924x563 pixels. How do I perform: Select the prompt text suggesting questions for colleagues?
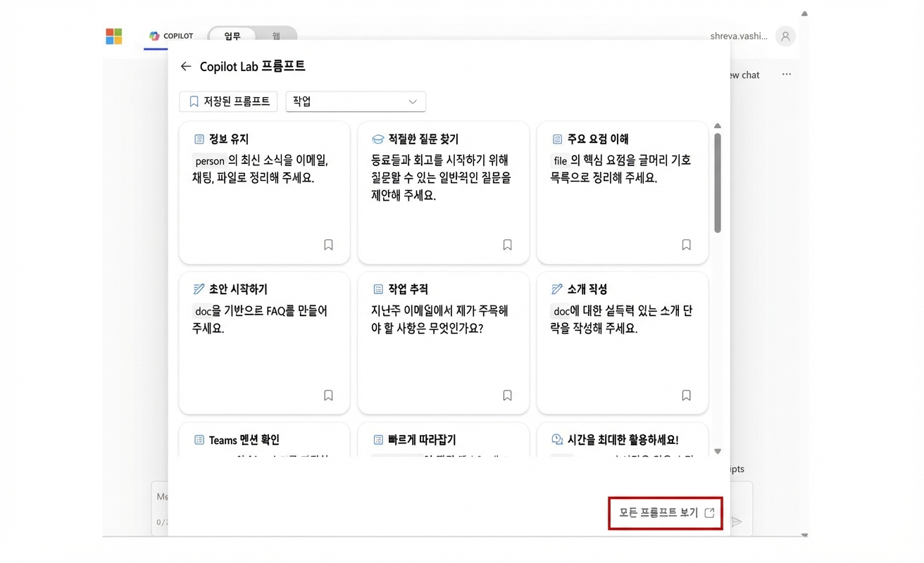(x=441, y=178)
